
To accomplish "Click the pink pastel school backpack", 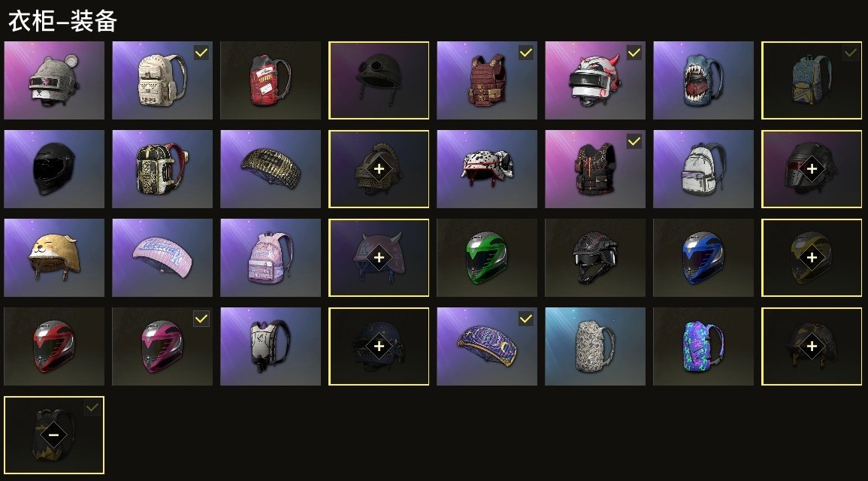I will point(270,258).
